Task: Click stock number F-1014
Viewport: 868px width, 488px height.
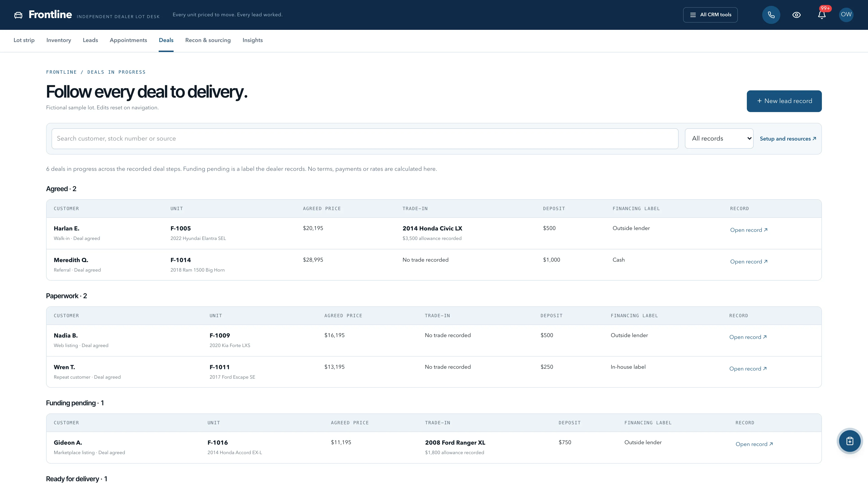Action: click(x=181, y=260)
